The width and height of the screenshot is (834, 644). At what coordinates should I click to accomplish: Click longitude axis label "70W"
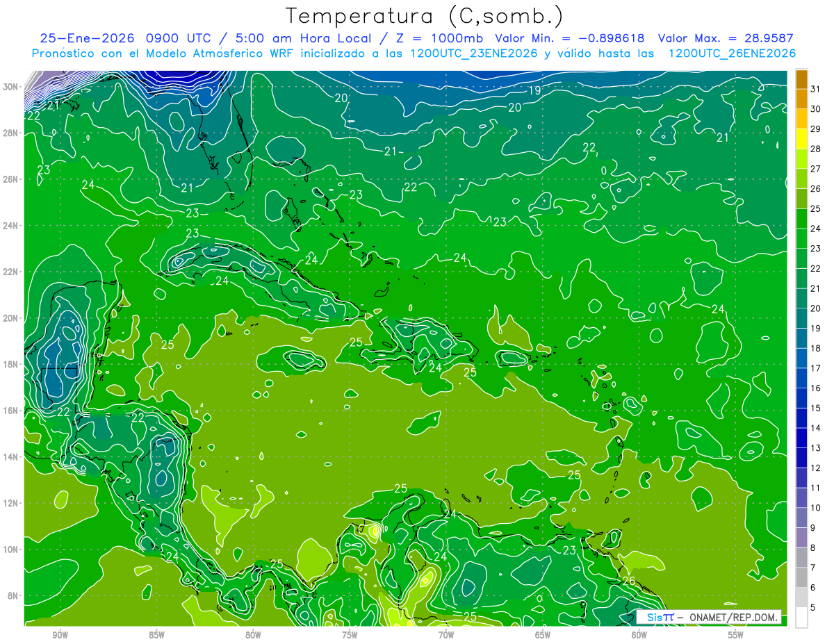(446, 635)
